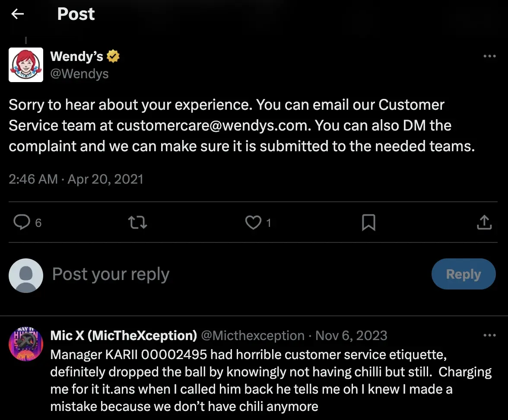Bookmark the Wendy's post

click(368, 223)
